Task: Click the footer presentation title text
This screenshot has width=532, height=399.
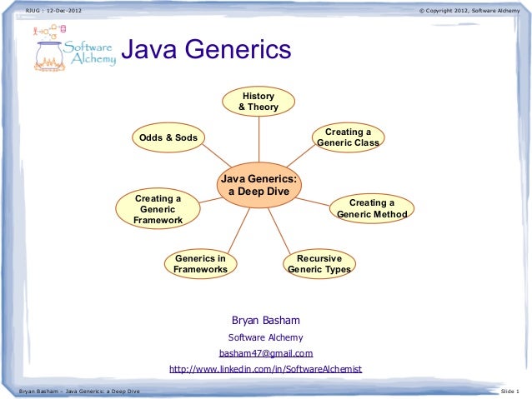Action: pos(79,392)
